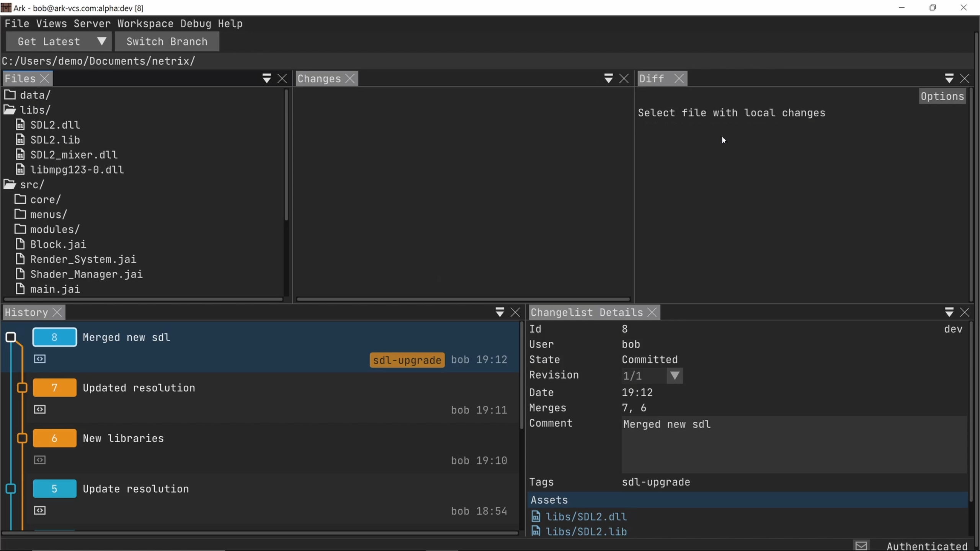Close the Changes tab with its X
This screenshot has height=551, width=980.
point(350,78)
